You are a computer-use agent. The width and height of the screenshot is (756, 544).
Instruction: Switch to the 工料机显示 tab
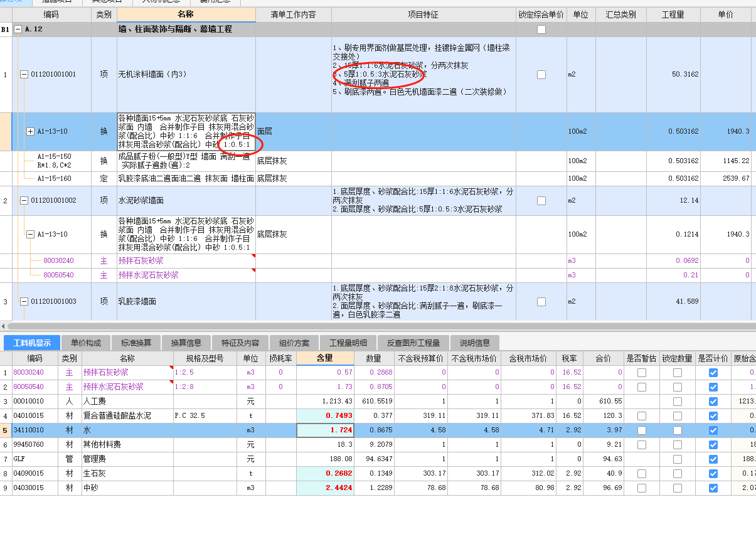coord(32,343)
